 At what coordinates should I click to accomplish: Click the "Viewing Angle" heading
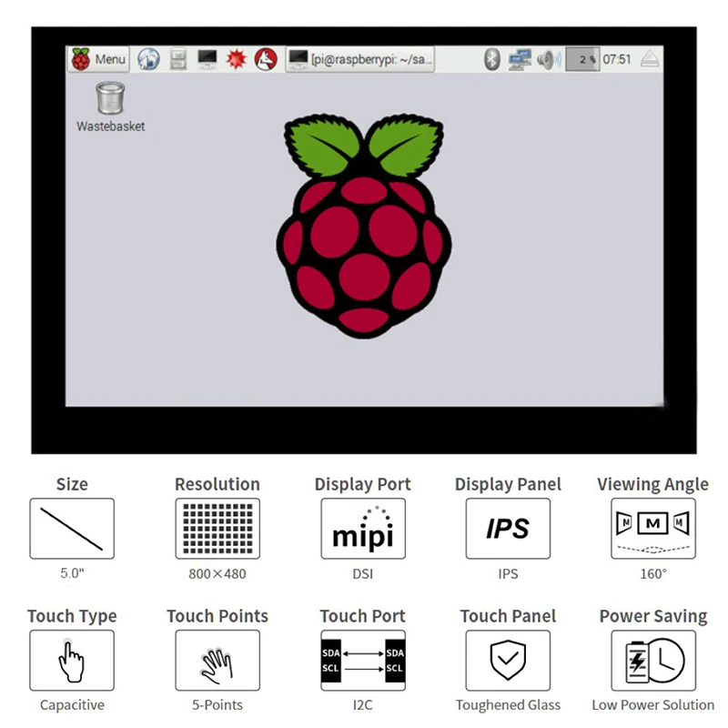[x=652, y=484]
